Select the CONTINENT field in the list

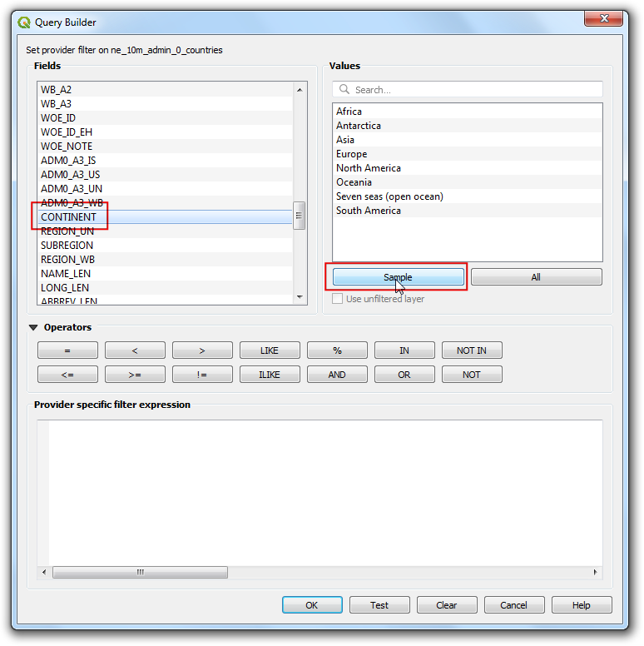point(69,217)
